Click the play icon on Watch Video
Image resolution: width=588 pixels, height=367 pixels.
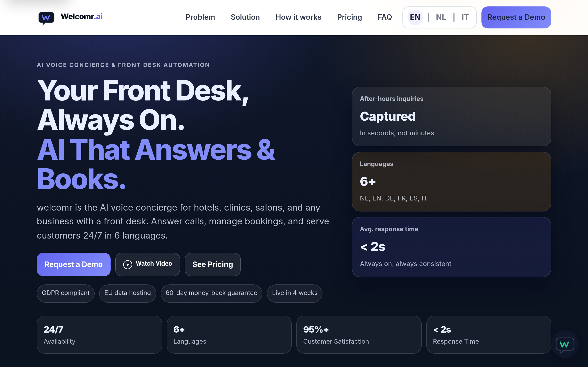coord(127,264)
